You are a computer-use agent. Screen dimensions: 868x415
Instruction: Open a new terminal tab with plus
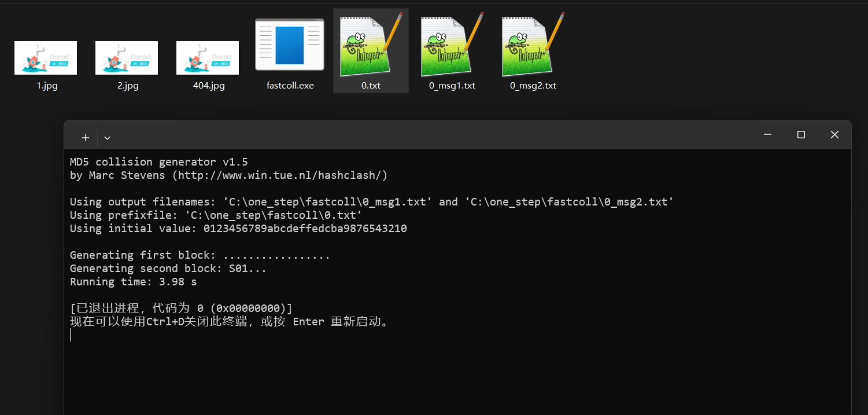tap(86, 138)
